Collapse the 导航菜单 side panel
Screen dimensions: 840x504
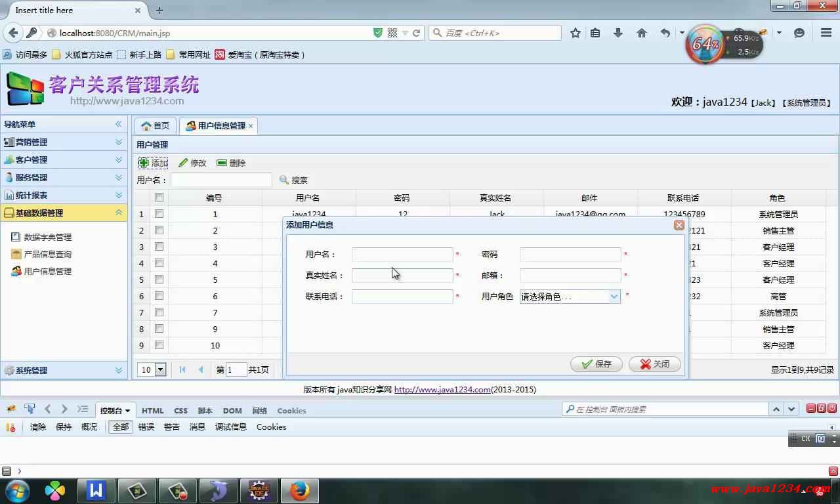(x=119, y=124)
